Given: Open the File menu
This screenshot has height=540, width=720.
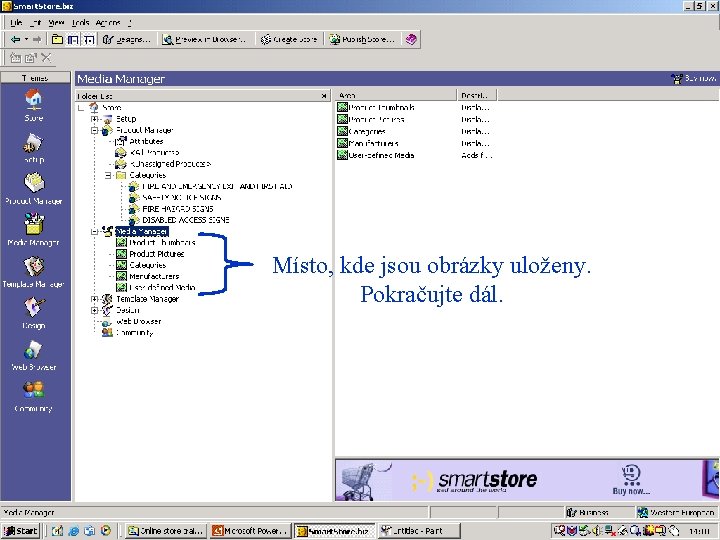Looking at the screenshot, I should pos(16,22).
